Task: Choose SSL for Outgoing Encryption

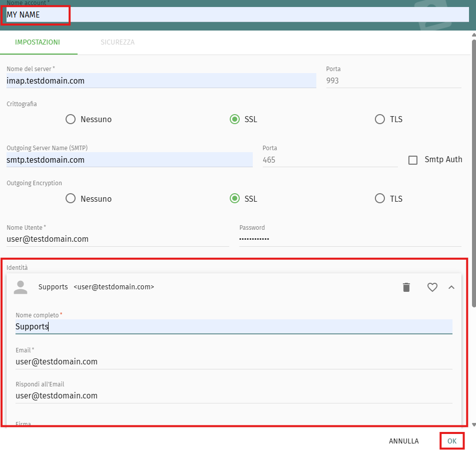Action: tap(234, 199)
